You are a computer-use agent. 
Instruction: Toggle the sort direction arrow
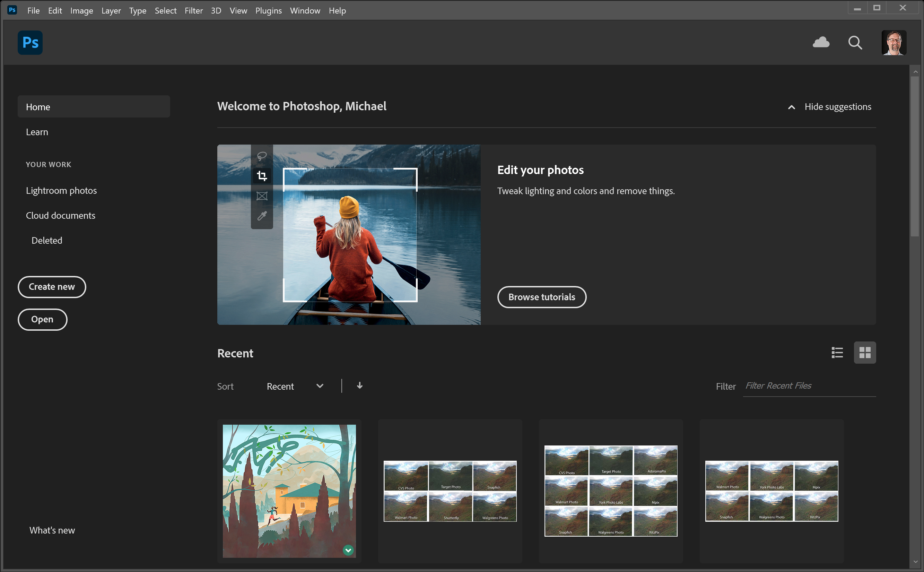(359, 385)
